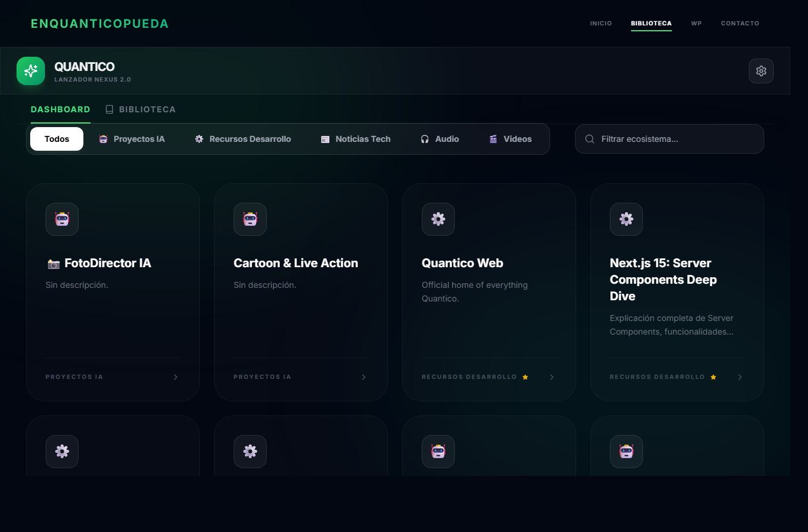Open the Quantico Web title

pyautogui.click(x=463, y=263)
